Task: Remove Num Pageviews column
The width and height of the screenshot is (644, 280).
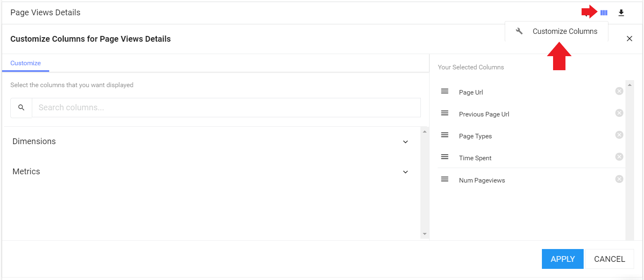Action: coord(619,179)
